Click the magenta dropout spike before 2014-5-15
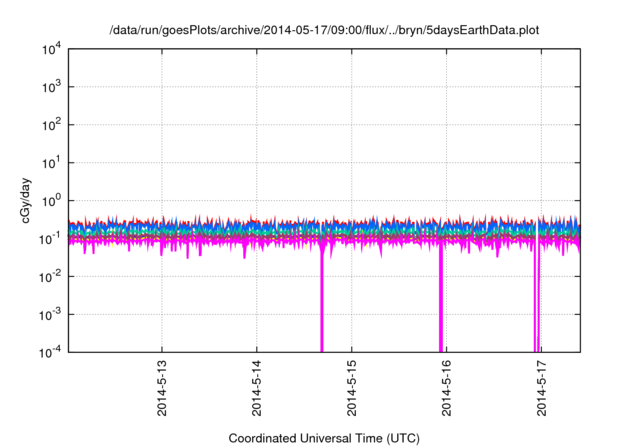The image size is (640, 448). pyautogui.click(x=322, y=300)
